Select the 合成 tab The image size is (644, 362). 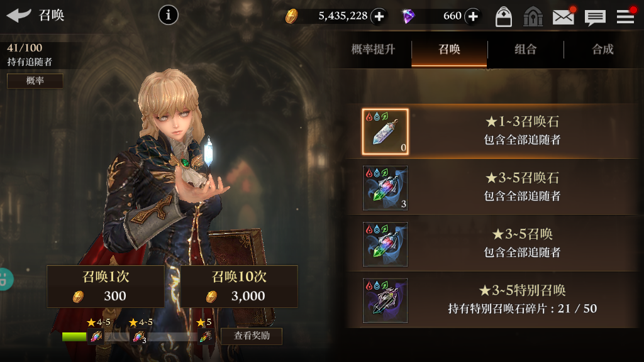tap(602, 50)
